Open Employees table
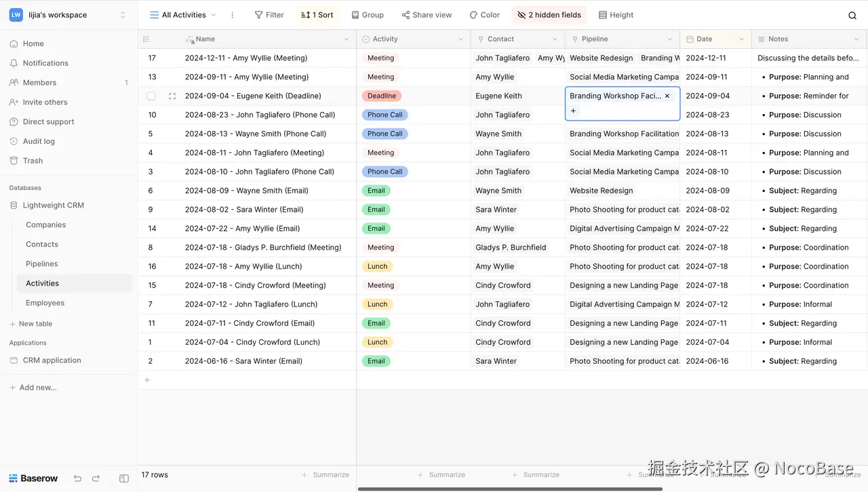The height and width of the screenshot is (492, 868). click(x=45, y=303)
